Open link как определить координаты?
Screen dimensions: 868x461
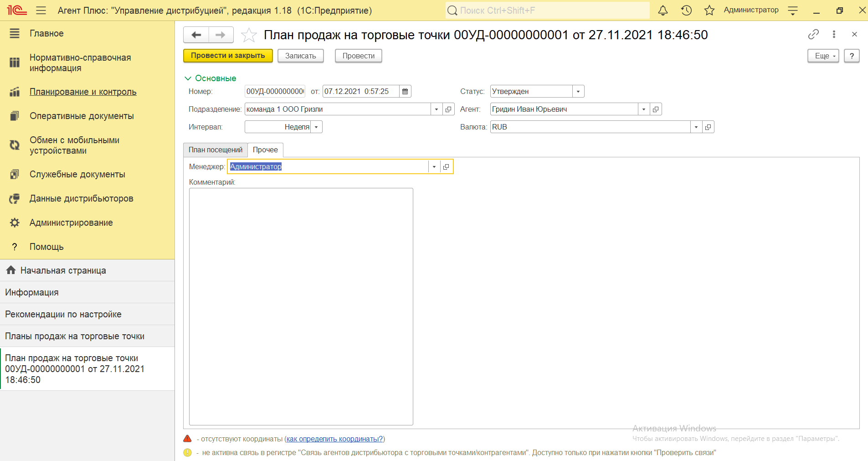coord(334,439)
